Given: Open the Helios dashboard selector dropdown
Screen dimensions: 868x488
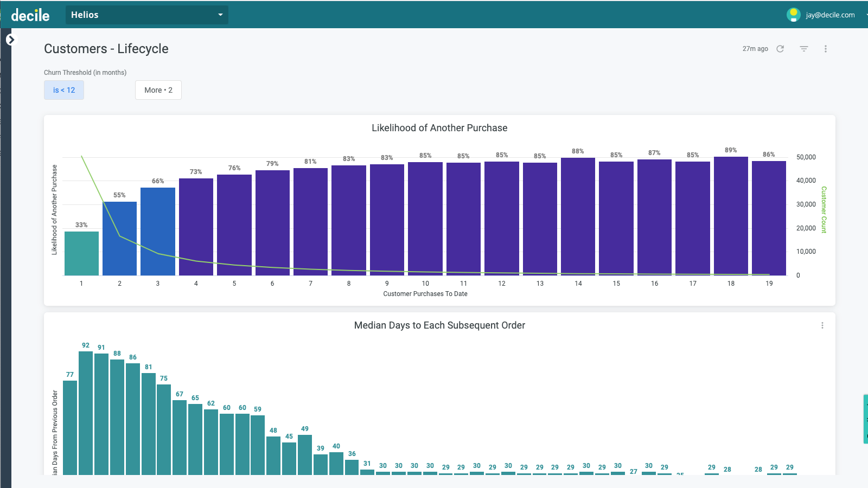Looking at the screenshot, I should [146, 15].
